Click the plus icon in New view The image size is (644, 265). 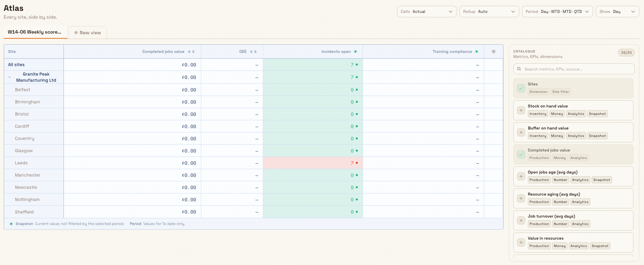click(x=76, y=33)
